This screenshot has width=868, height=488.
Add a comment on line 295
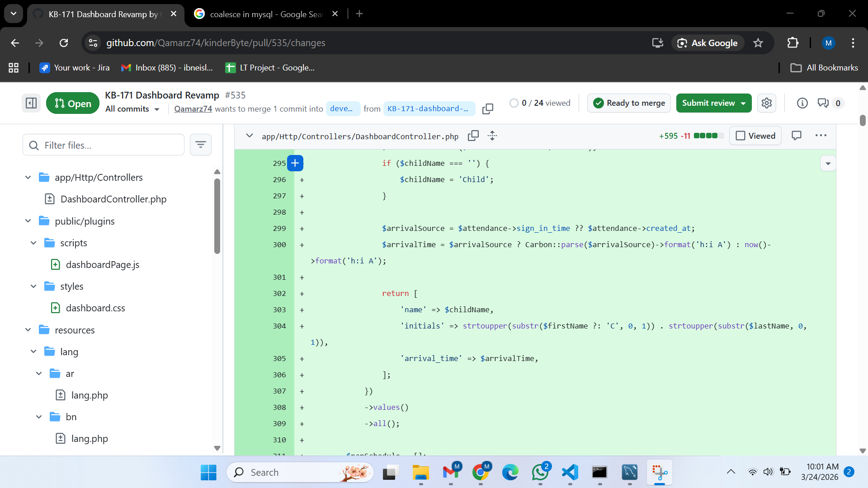point(295,163)
